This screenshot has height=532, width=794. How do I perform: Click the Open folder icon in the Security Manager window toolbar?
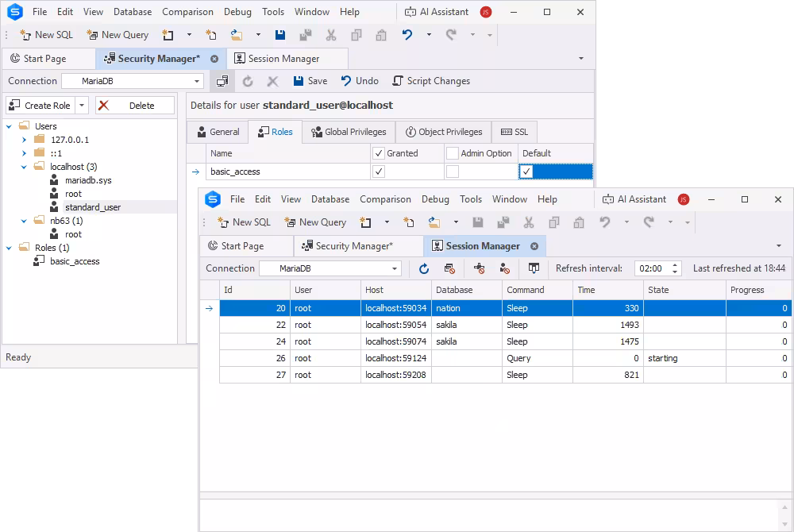(x=237, y=35)
